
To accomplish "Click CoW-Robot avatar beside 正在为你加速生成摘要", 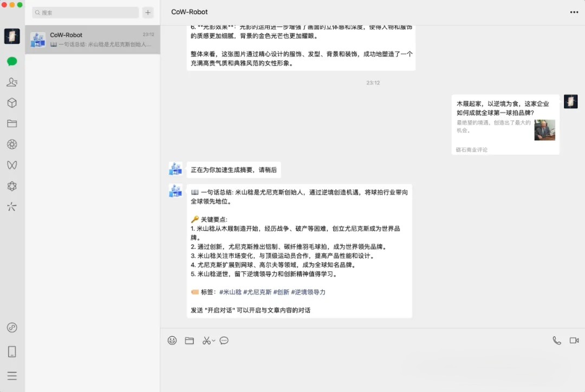I will [175, 169].
